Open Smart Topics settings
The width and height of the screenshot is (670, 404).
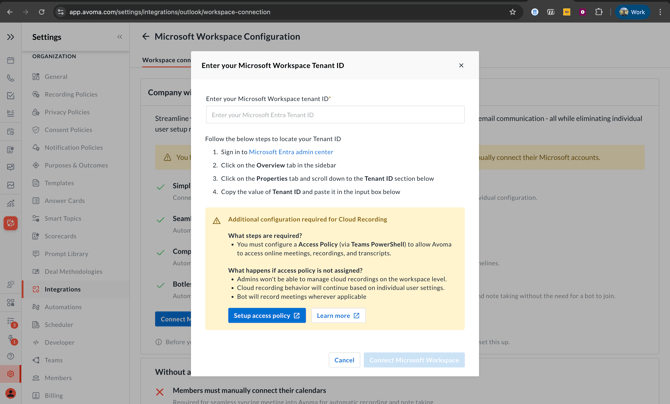[62, 218]
